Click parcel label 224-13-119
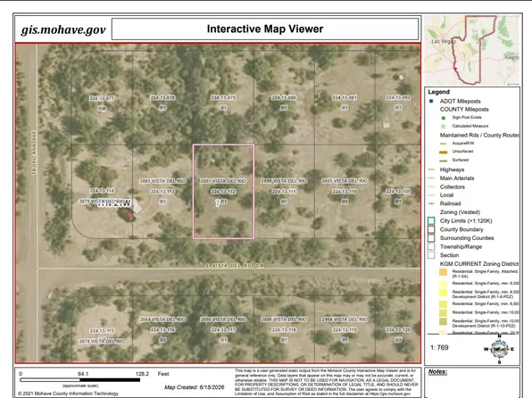 [345, 330]
